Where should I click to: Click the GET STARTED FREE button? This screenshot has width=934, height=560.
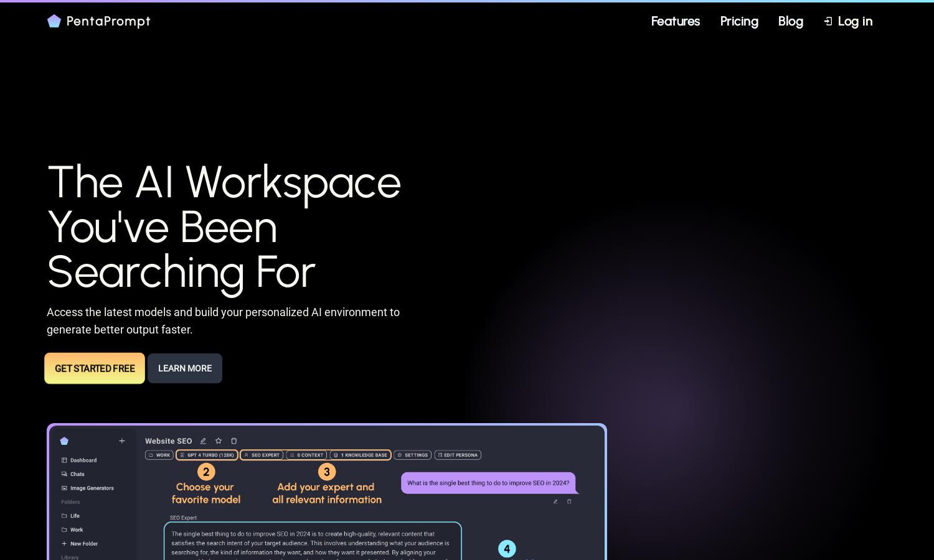(95, 368)
